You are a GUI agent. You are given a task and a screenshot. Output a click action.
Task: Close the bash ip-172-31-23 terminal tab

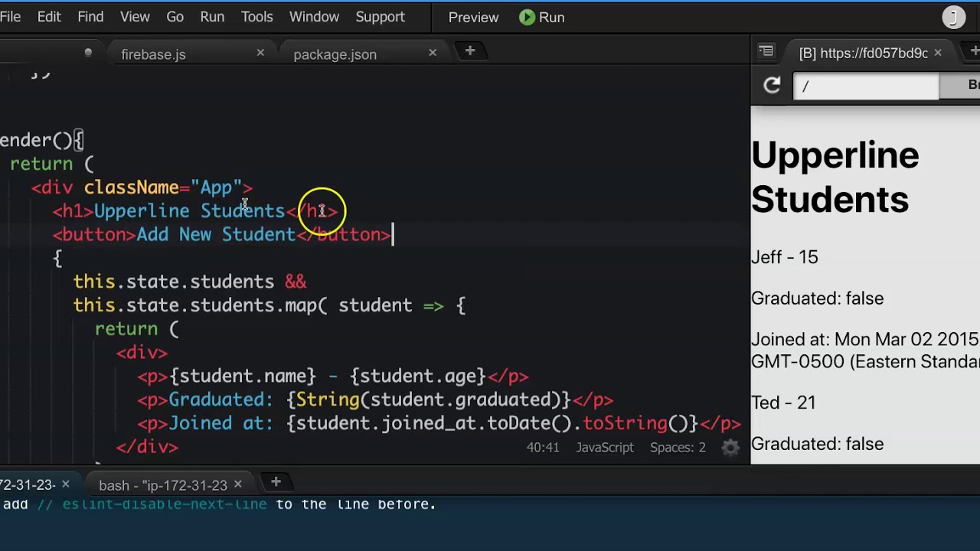pos(237,484)
